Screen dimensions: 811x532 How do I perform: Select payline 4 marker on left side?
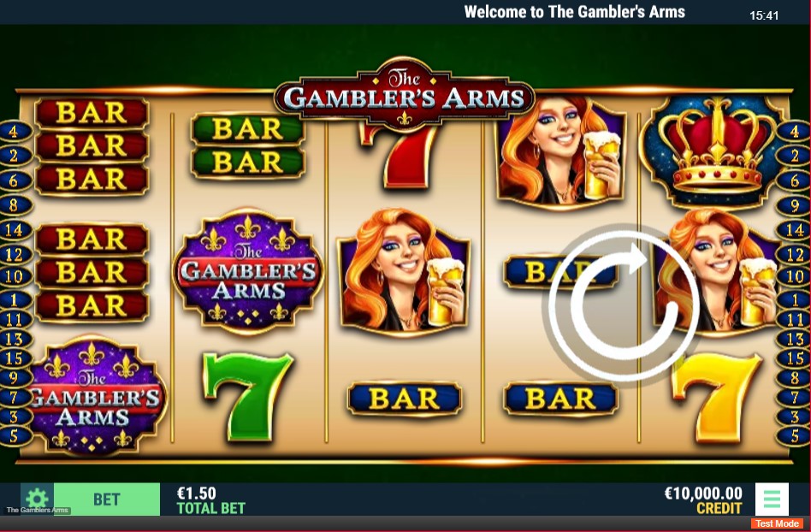[14, 132]
